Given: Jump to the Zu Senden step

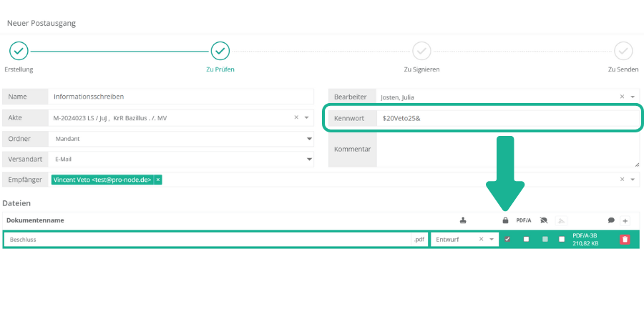Looking at the screenshot, I should pyautogui.click(x=623, y=51).
